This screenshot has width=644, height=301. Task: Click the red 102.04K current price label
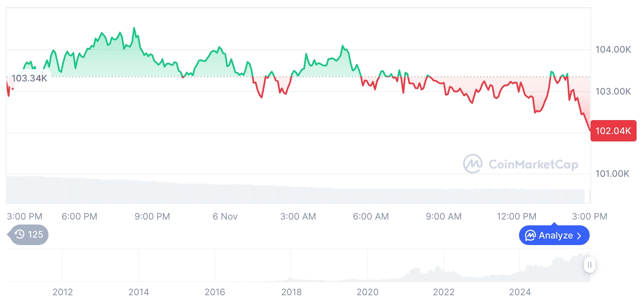[613, 131]
